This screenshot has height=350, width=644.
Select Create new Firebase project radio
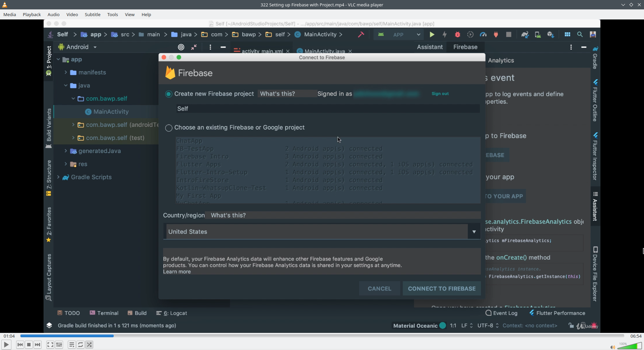(x=169, y=94)
